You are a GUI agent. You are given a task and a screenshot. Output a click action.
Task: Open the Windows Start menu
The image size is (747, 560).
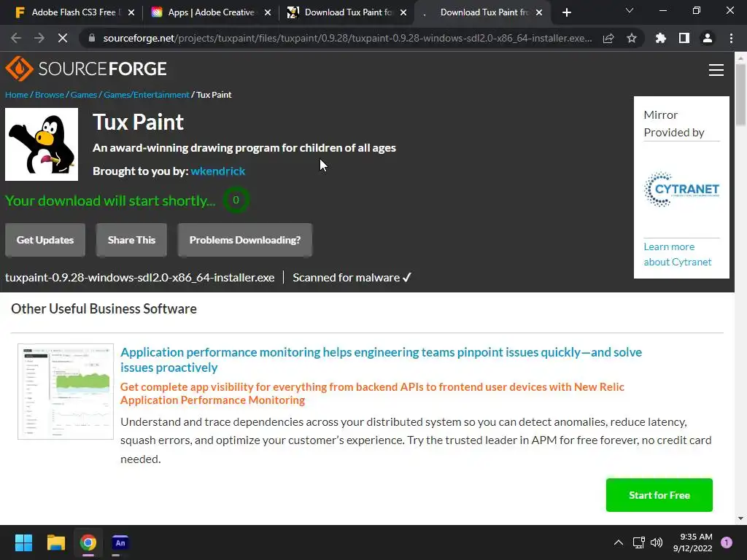[x=23, y=542]
